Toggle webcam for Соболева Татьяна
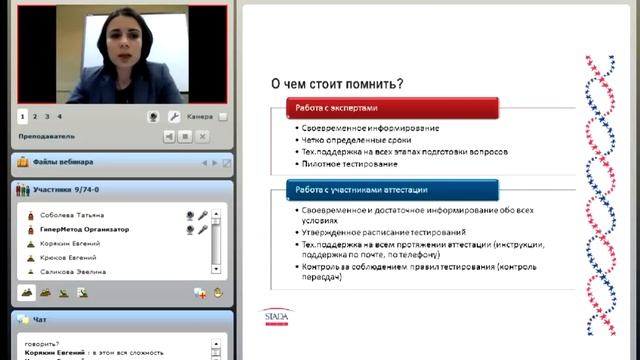The width and height of the screenshot is (640, 360). point(190,216)
